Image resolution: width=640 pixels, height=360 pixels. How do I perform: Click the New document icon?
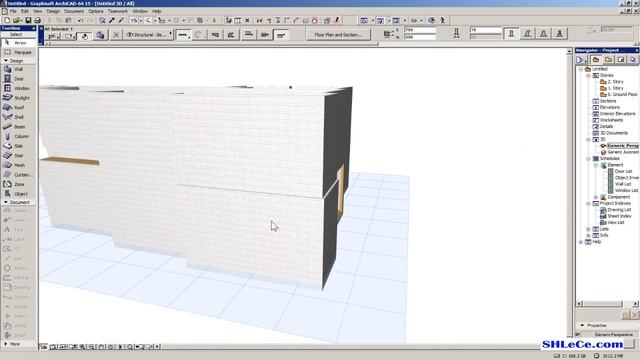pyautogui.click(x=7, y=20)
